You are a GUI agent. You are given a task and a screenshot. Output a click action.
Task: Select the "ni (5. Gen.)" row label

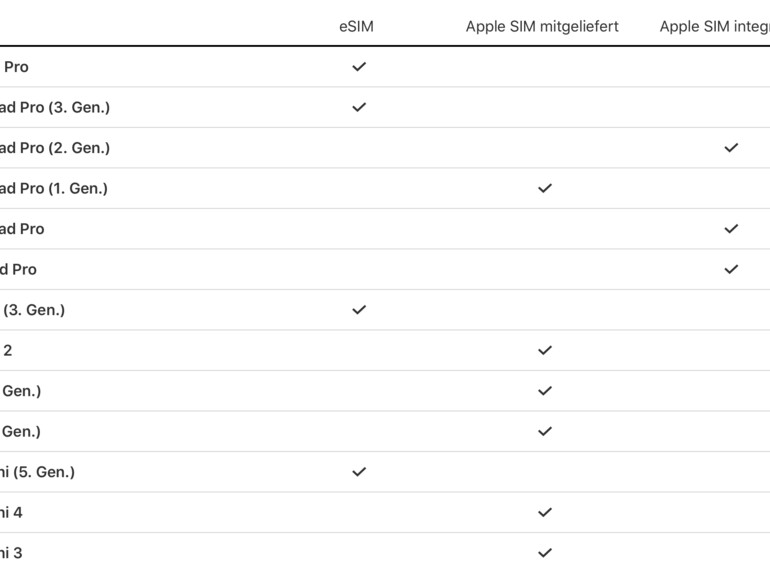tap(37, 472)
